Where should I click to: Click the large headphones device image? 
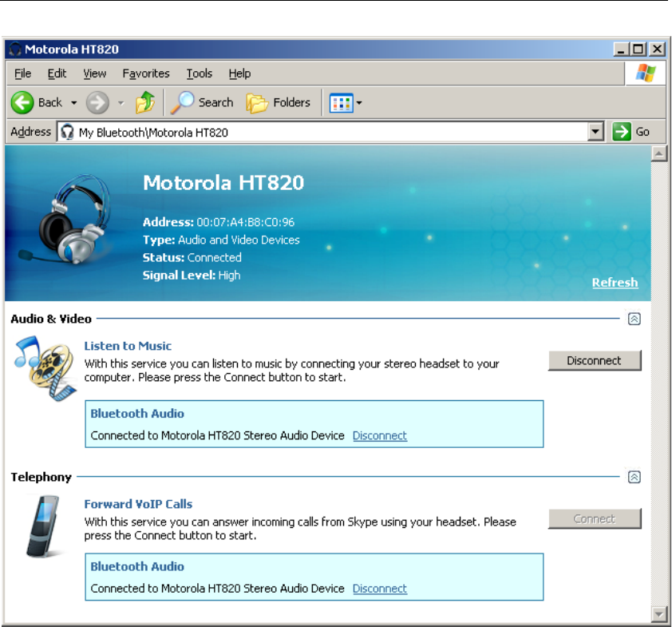[x=65, y=219]
